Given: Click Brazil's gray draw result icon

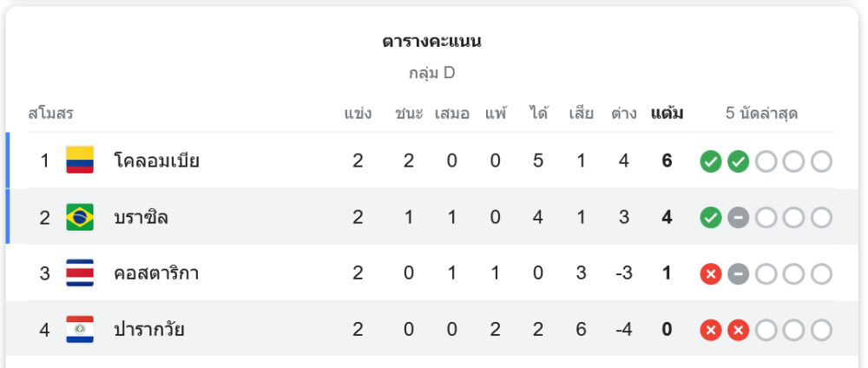Looking at the screenshot, I should tap(739, 218).
